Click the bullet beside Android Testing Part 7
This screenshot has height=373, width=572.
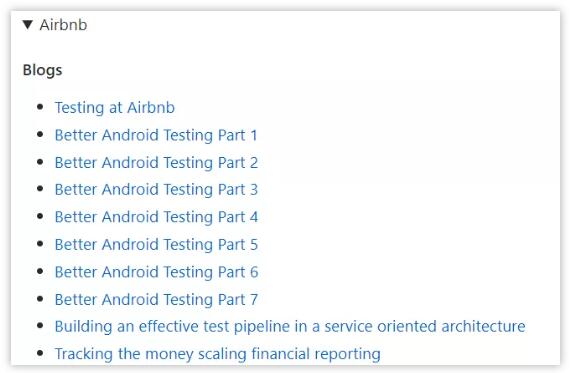40,299
